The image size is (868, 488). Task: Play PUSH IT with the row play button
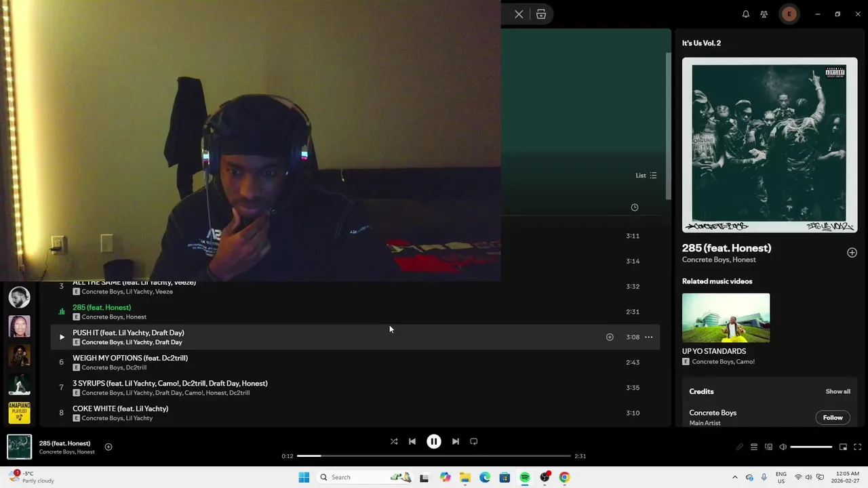[x=62, y=337]
